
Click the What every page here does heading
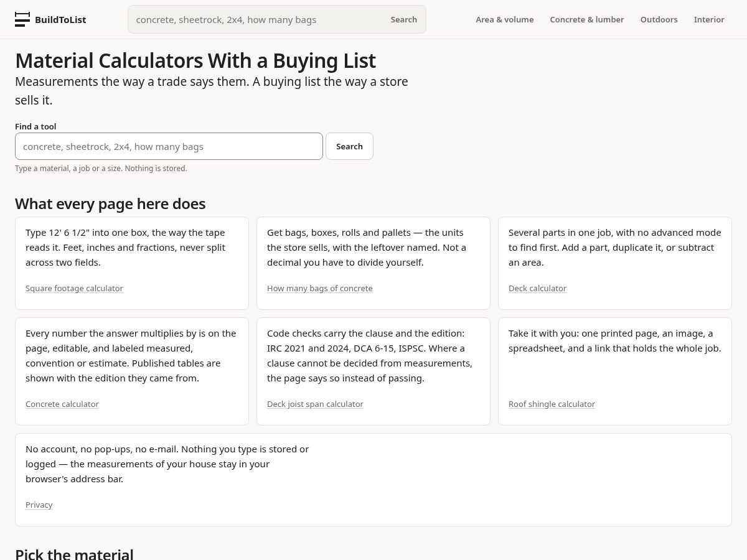[x=110, y=203]
